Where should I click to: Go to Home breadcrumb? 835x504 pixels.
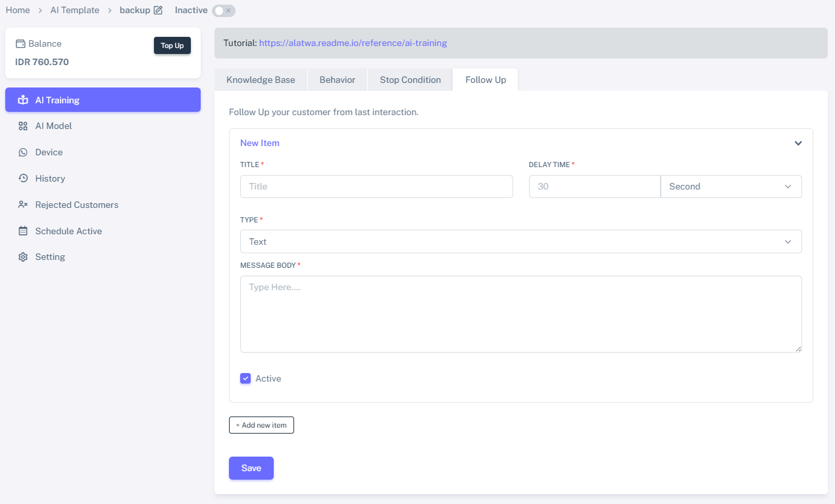(18, 10)
